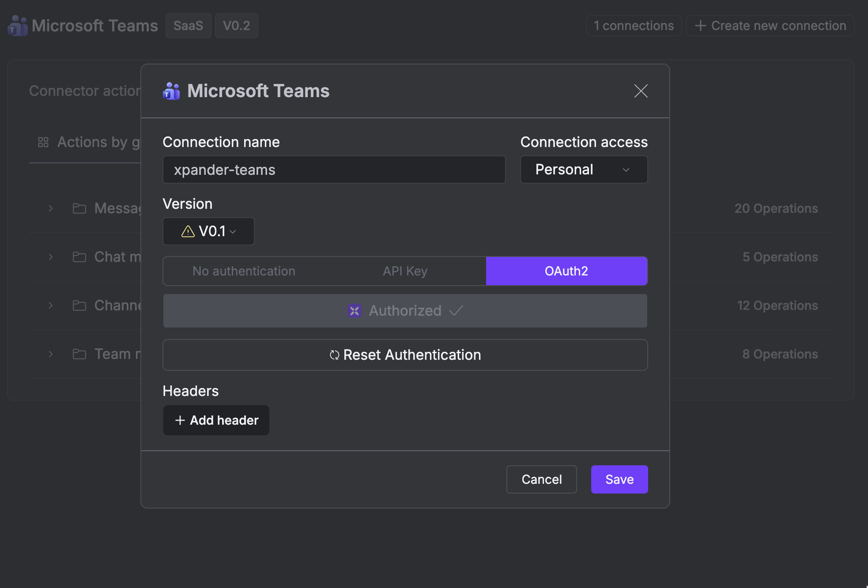Image resolution: width=868 pixels, height=588 pixels.
Task: Close the Microsoft Teams dialog with X
Action: coord(641,91)
